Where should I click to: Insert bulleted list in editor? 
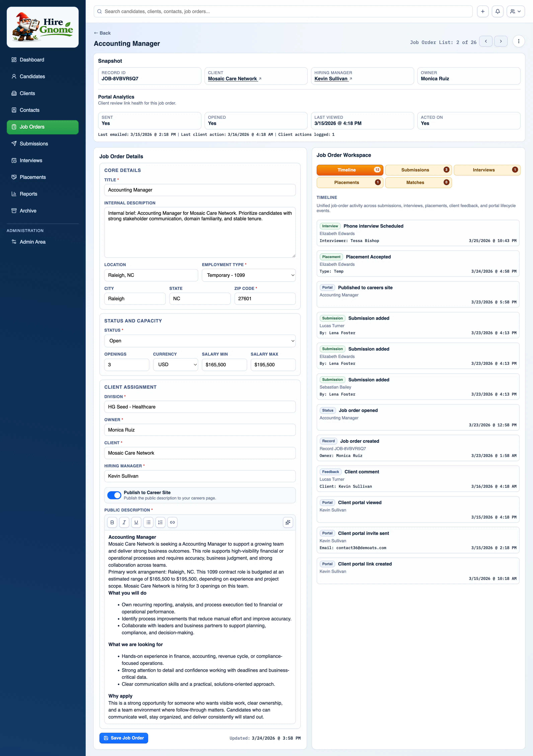click(148, 522)
